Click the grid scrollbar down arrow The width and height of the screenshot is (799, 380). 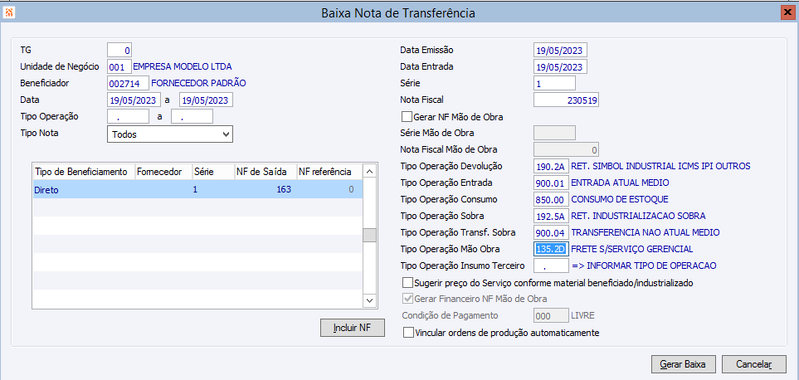[x=370, y=301]
